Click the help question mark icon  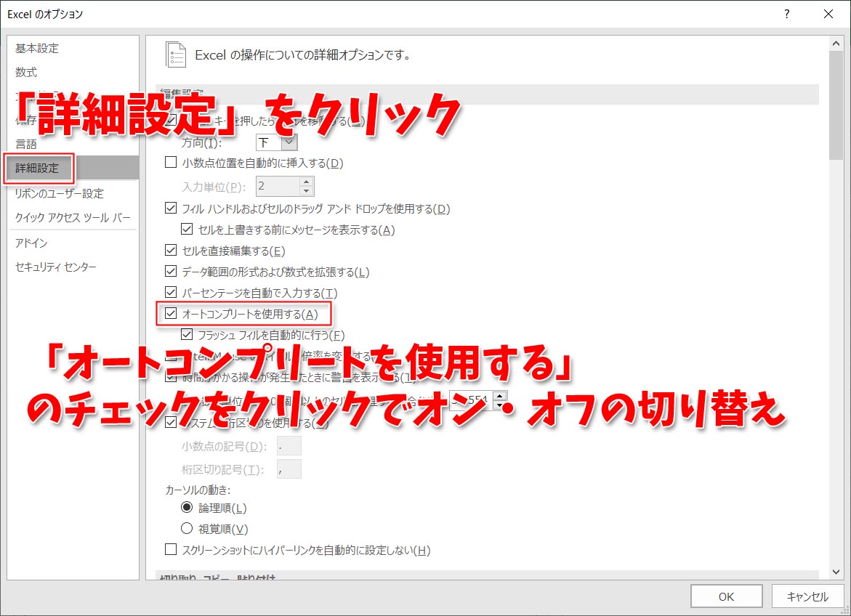786,14
